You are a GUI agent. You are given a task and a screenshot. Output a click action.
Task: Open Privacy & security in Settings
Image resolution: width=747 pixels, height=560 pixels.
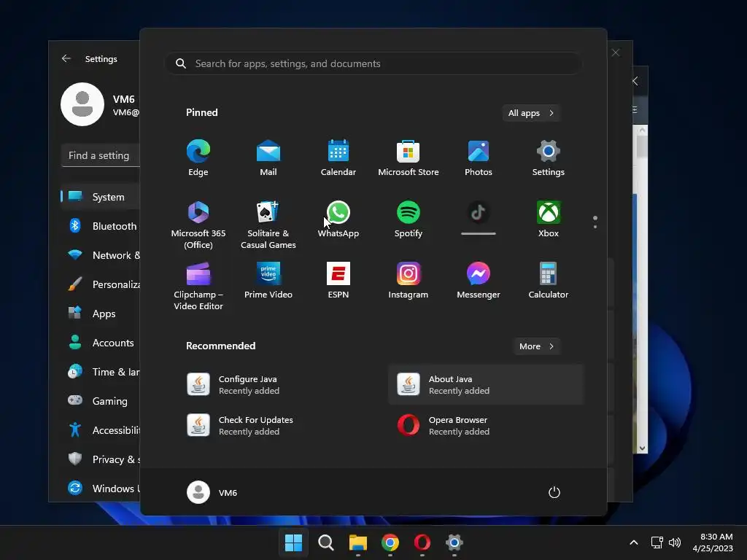tap(100, 459)
